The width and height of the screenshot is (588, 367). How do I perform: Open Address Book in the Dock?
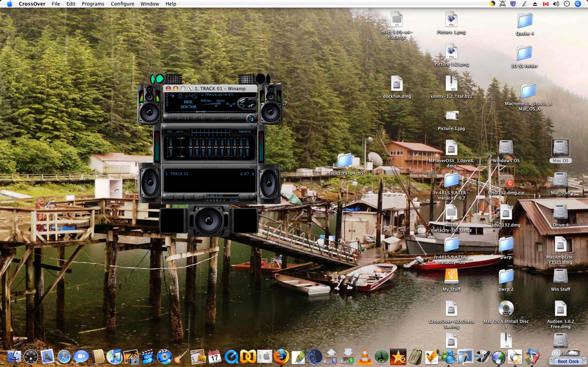coord(98,356)
